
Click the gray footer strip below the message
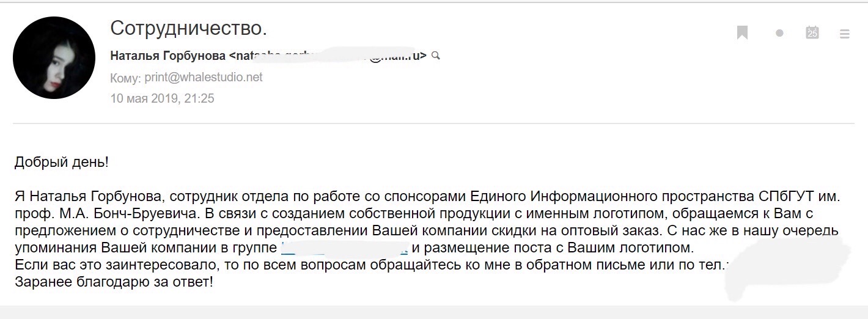[x=434, y=312]
